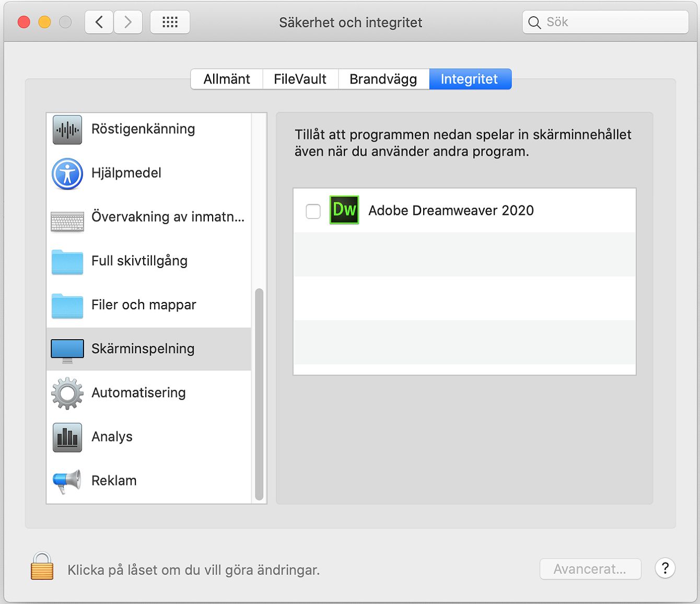Screen dimensions: 700x604
Task: Click the Full skivtillgång folder icon
Action: point(67,261)
